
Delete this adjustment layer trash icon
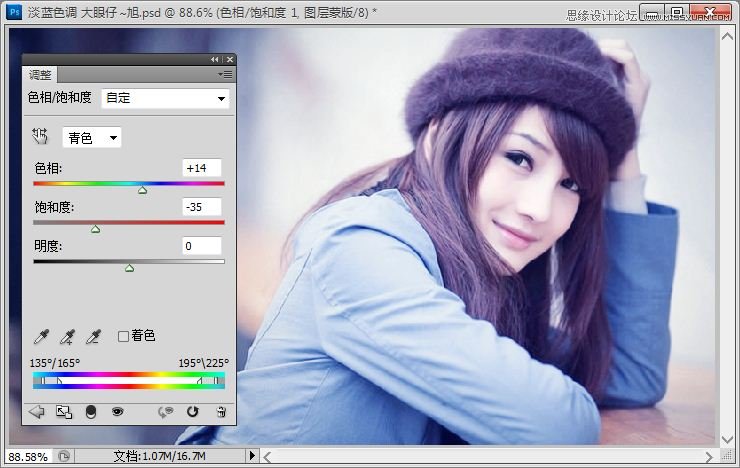click(221, 412)
